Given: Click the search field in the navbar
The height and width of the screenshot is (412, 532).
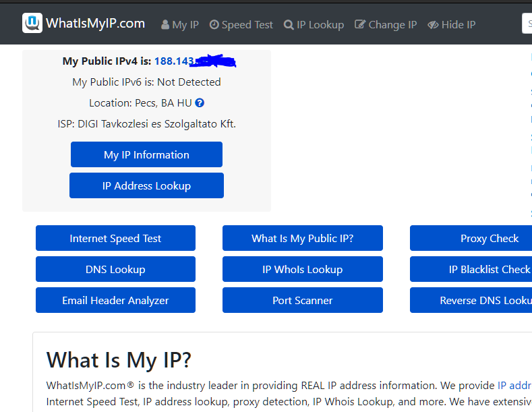Looking at the screenshot, I should [527, 24].
